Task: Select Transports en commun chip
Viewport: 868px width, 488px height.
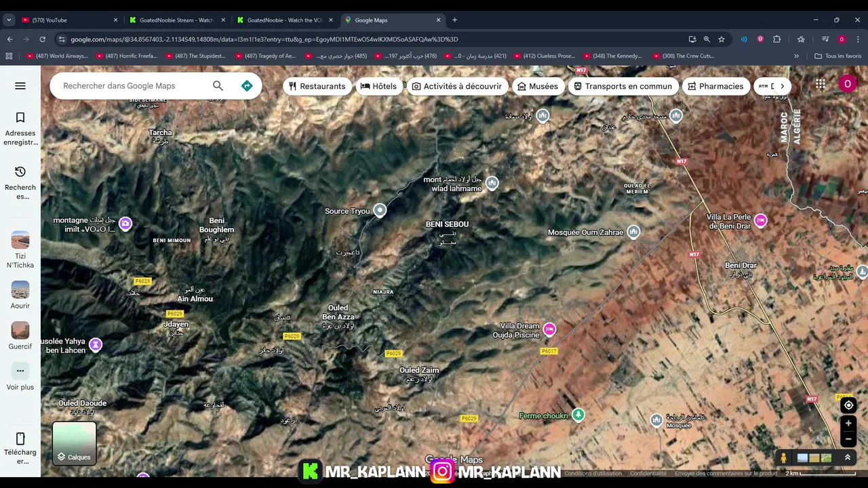Action: point(623,86)
